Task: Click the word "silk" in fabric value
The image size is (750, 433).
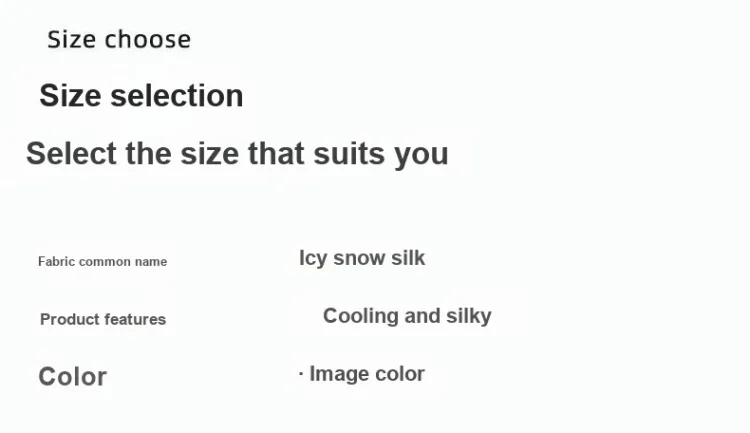Action: [407, 258]
